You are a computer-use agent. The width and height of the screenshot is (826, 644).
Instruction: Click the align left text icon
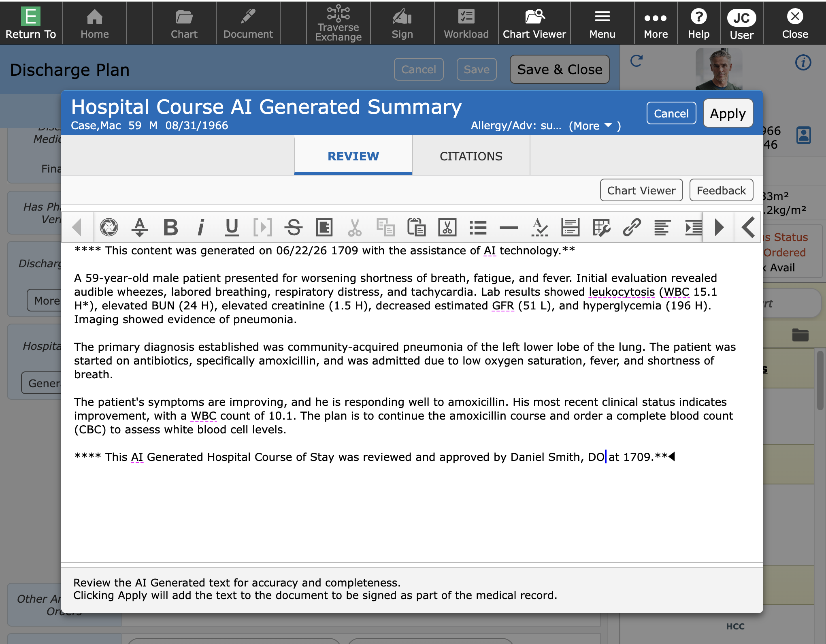[x=663, y=227]
